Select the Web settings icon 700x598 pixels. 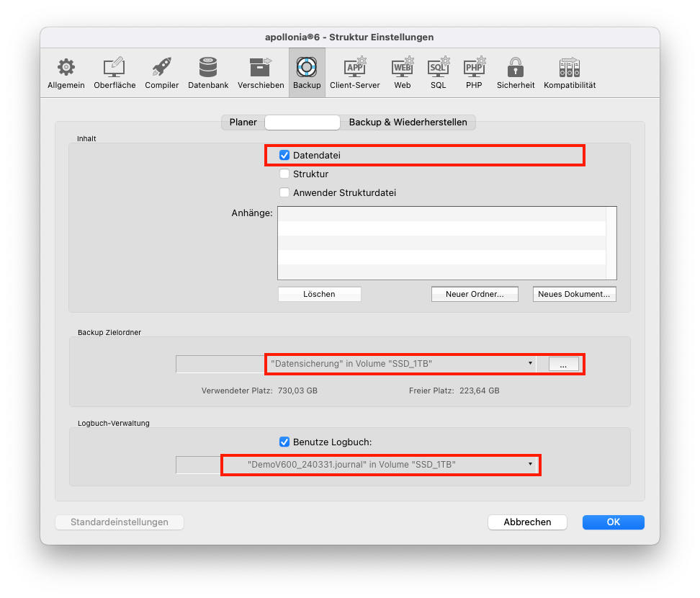pyautogui.click(x=402, y=73)
